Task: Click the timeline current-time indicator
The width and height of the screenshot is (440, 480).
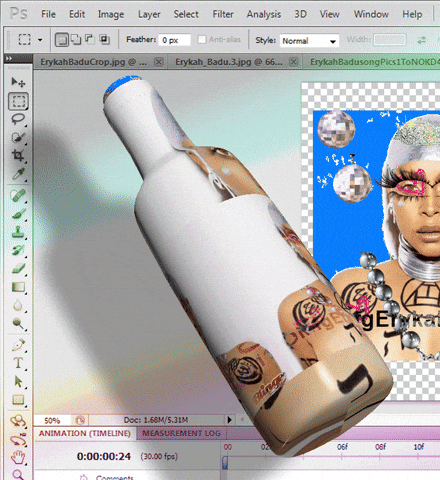Action: pyautogui.click(x=225, y=463)
